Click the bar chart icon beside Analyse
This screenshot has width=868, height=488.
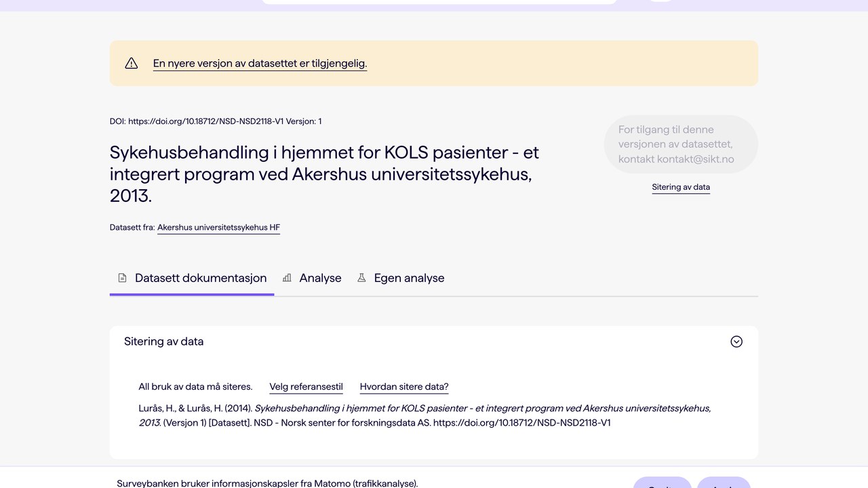click(x=287, y=278)
